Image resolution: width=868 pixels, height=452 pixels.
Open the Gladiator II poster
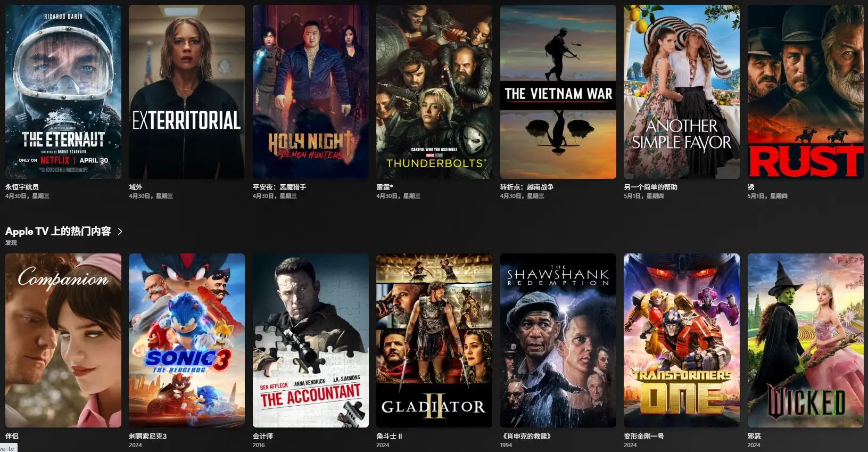click(434, 340)
